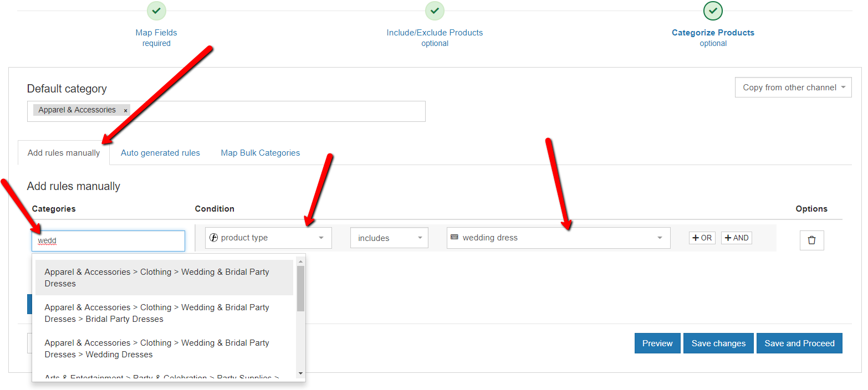The height and width of the screenshot is (390, 868).
Task: Click the Map Fields step checkmark icon
Action: (156, 11)
